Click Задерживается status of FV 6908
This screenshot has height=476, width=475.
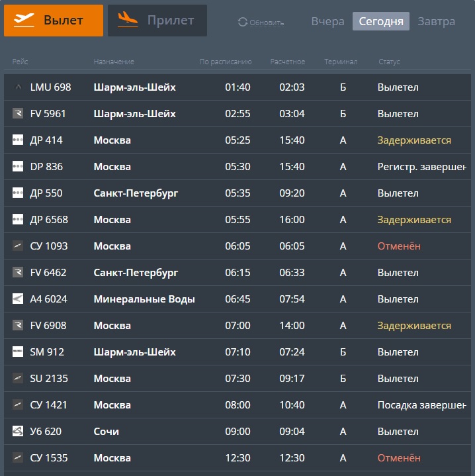point(414,326)
